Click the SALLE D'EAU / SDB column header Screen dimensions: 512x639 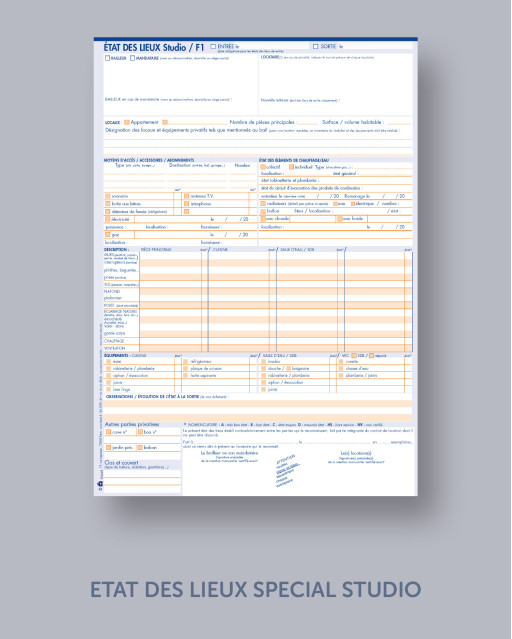297,249
